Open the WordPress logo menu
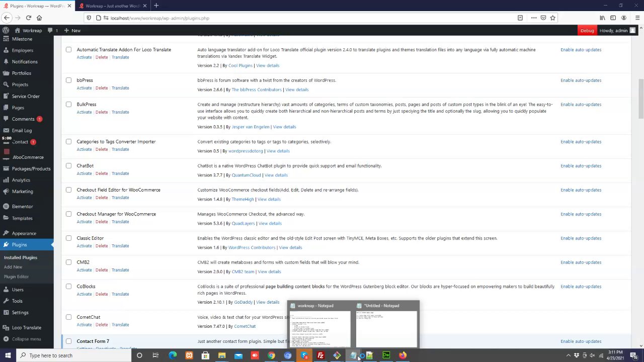644x362 pixels. click(x=6, y=30)
